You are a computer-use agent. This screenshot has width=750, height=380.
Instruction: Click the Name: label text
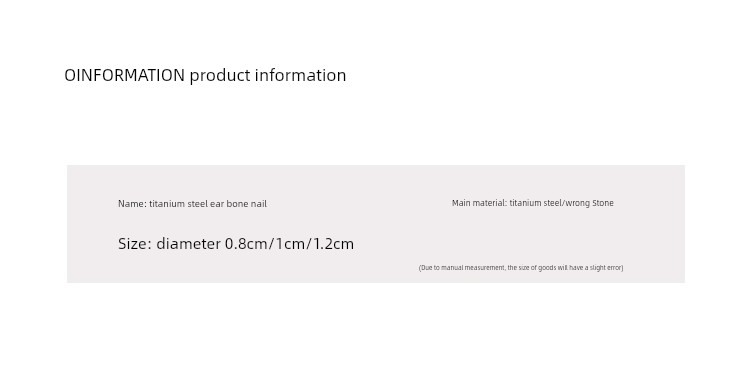[132, 204]
